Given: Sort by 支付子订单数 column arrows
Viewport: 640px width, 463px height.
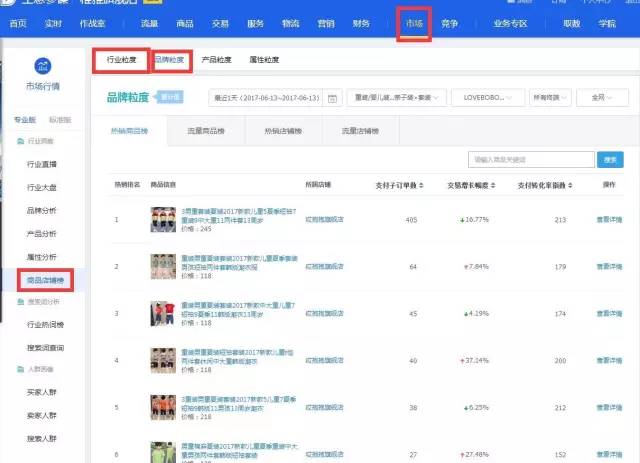Looking at the screenshot, I should click(x=421, y=185).
